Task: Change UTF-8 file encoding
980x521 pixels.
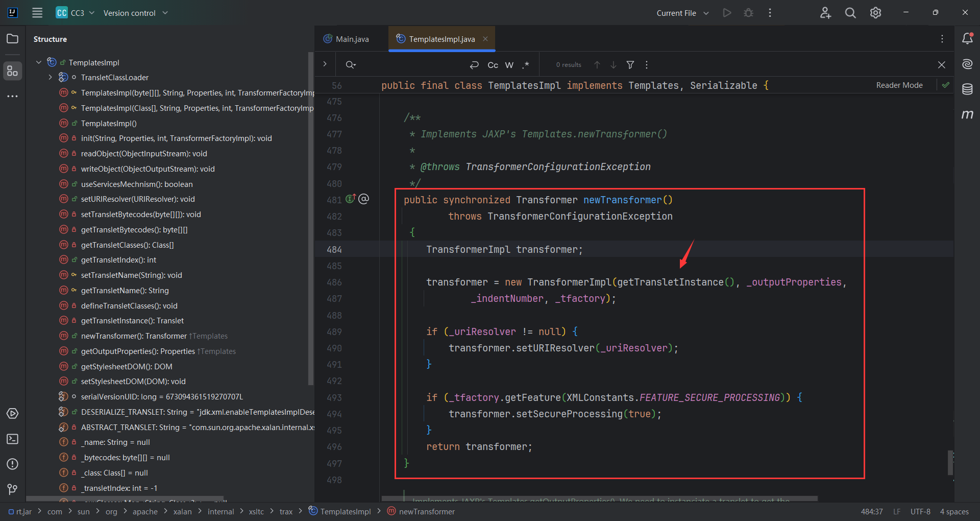Action: (920, 511)
